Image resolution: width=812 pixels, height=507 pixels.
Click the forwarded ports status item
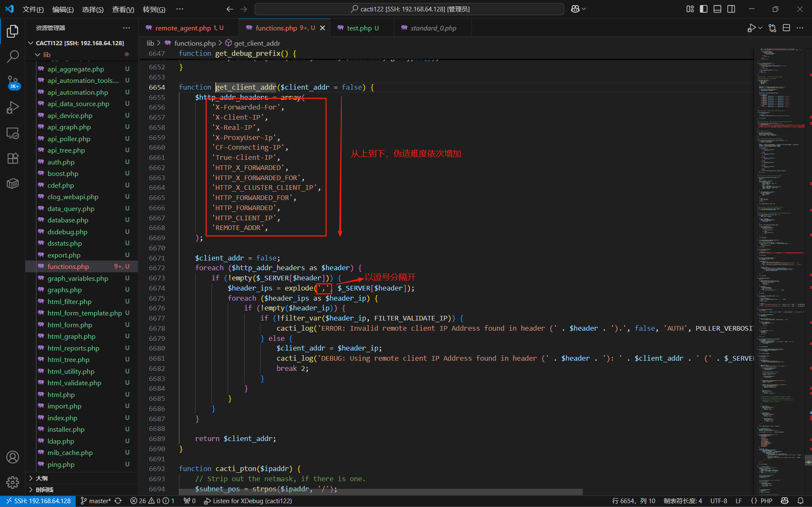[189, 501]
